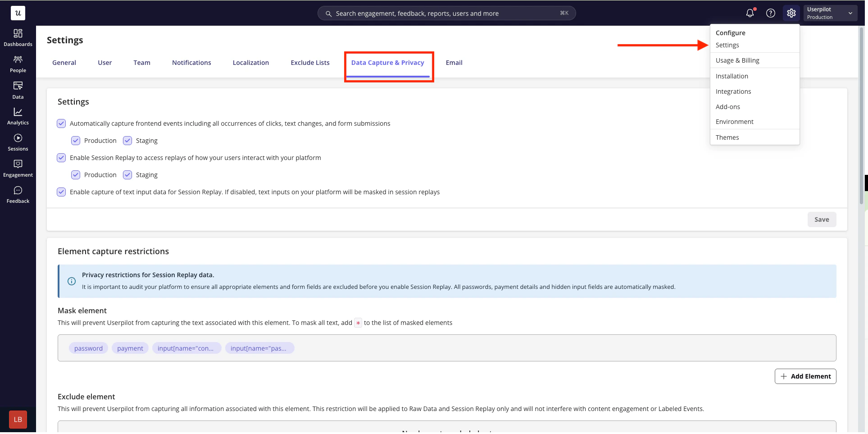
Task: Click the notifications bell icon
Action: 750,13
